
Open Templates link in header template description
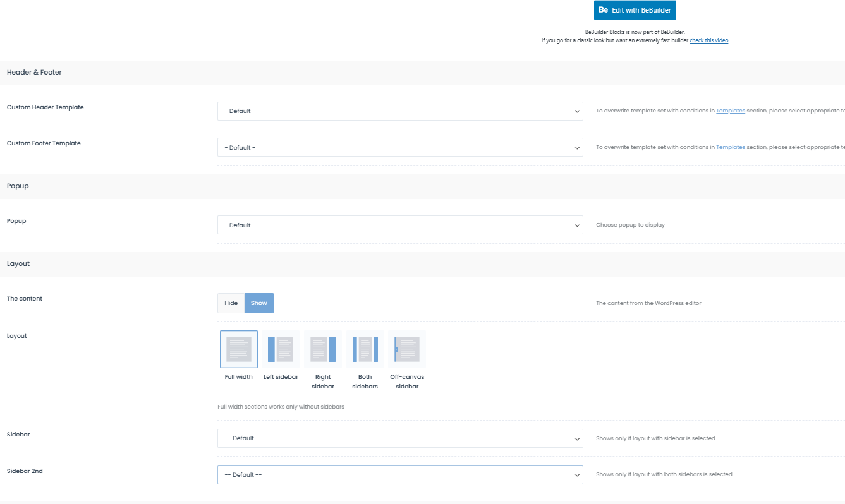point(731,111)
